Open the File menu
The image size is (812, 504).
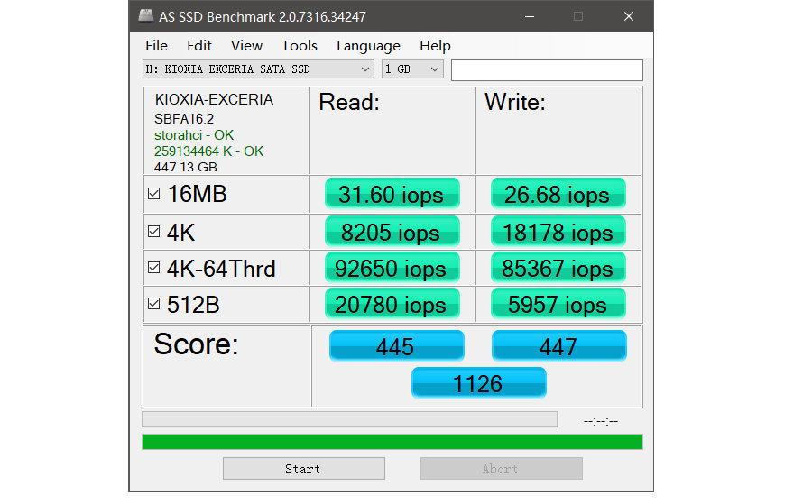coord(156,46)
